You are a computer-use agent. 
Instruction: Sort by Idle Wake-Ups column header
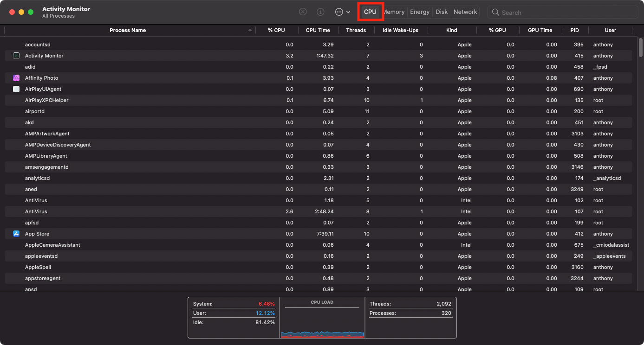[x=400, y=30]
